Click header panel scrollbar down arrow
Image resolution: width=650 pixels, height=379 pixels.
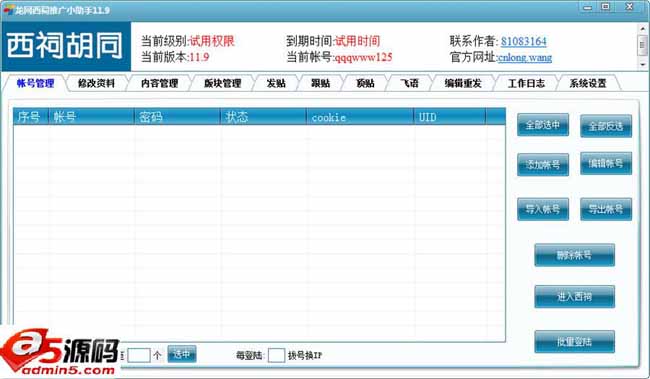(x=643, y=65)
